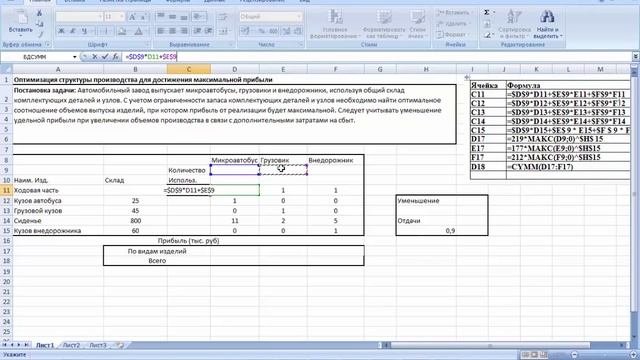The image size is (640, 360).
Task: Toggle Wrap Text
Action: point(223,17)
